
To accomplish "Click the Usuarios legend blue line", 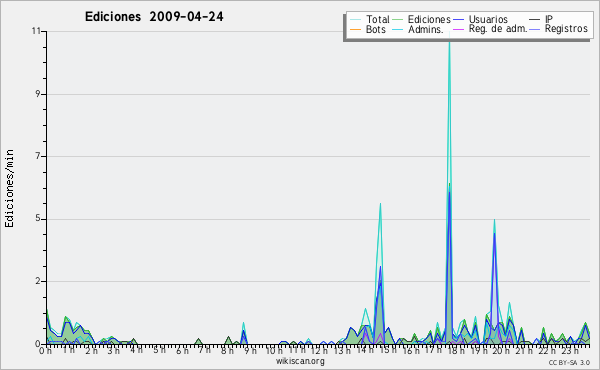I will (458, 20).
